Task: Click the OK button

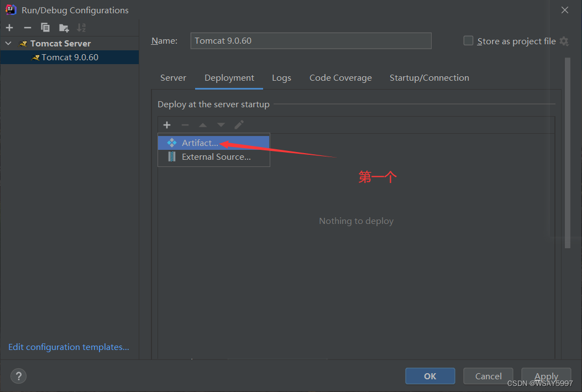Action: [430, 376]
